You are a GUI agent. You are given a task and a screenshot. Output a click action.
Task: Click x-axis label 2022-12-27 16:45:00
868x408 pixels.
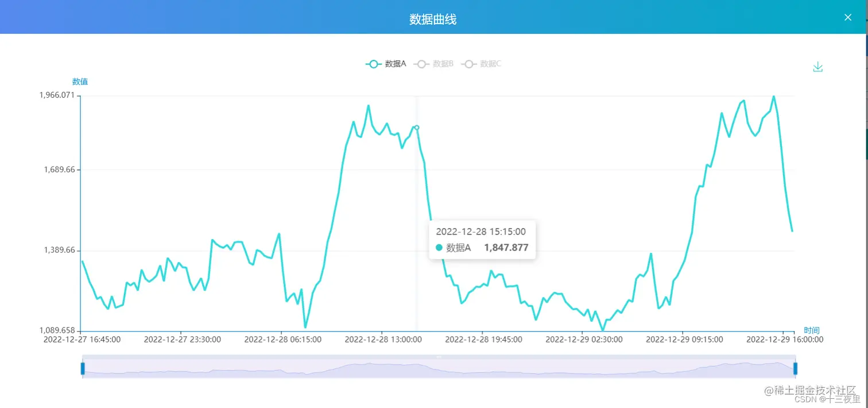coord(82,340)
